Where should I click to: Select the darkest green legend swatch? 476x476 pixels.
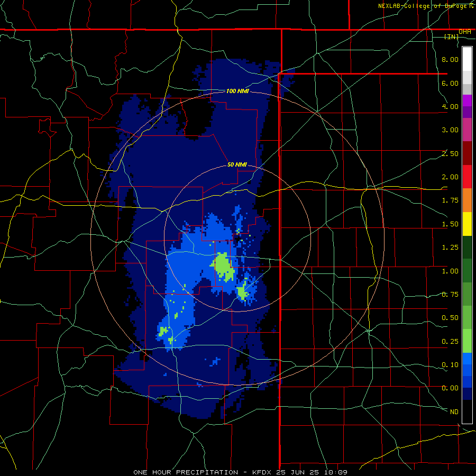(467, 247)
